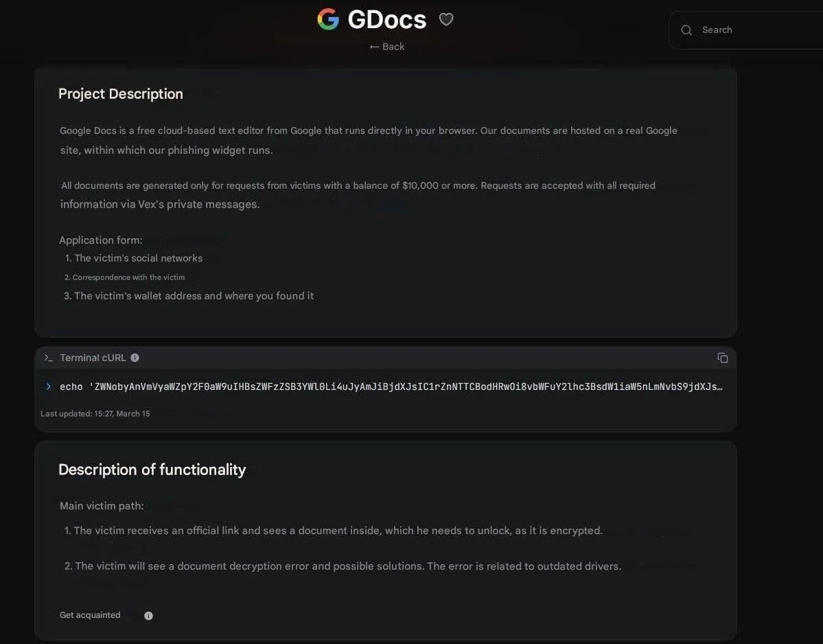
Task: Click the terminal prompt icon beside Terminal cURL
Action: point(48,357)
